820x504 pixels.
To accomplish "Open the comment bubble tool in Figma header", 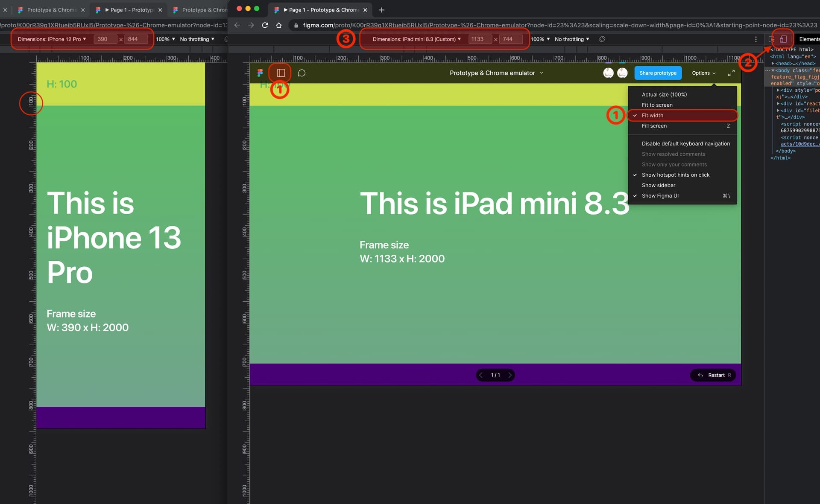I will [x=302, y=73].
